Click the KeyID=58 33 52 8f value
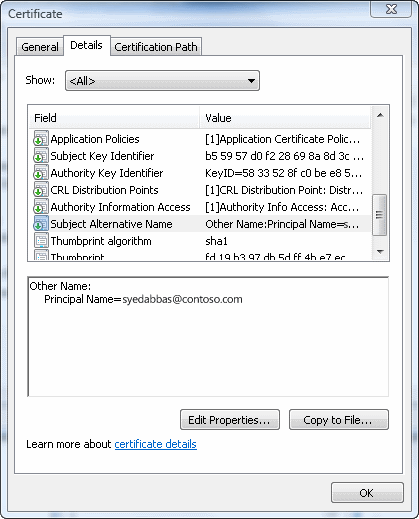 click(x=283, y=173)
